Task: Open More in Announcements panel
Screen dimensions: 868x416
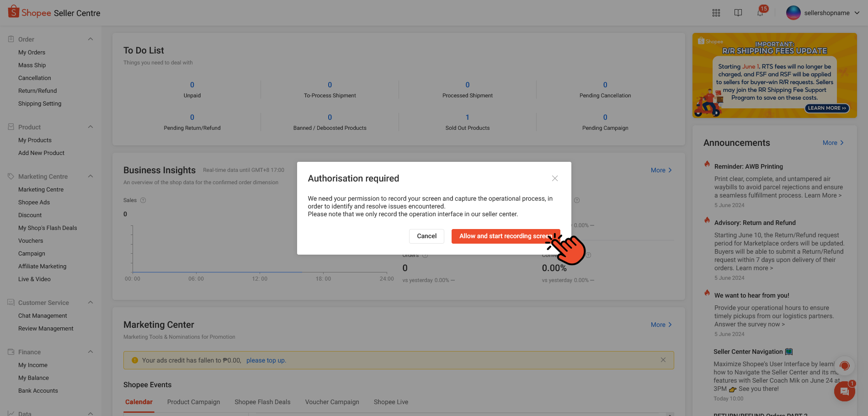Action: [x=833, y=143]
